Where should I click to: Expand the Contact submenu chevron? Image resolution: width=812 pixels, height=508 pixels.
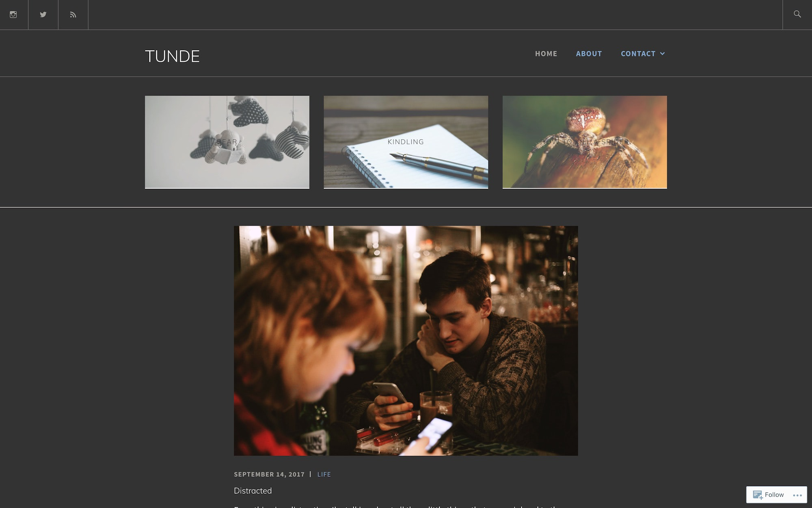coord(663,54)
